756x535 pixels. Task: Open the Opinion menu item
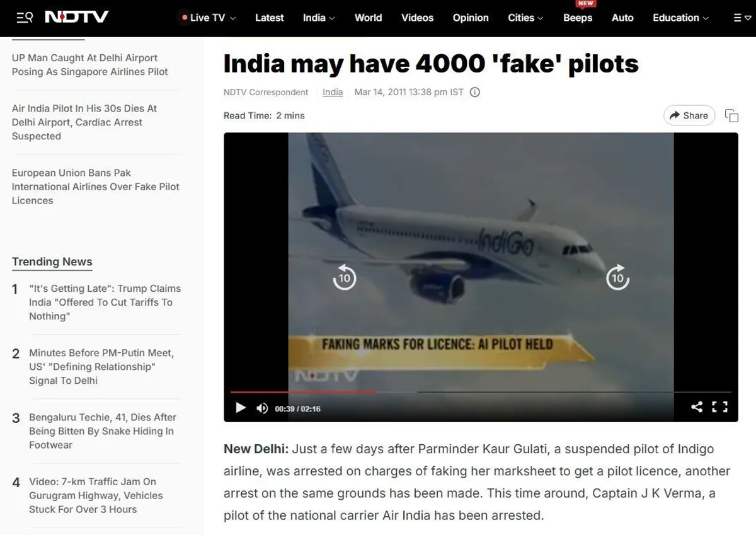[x=471, y=18]
